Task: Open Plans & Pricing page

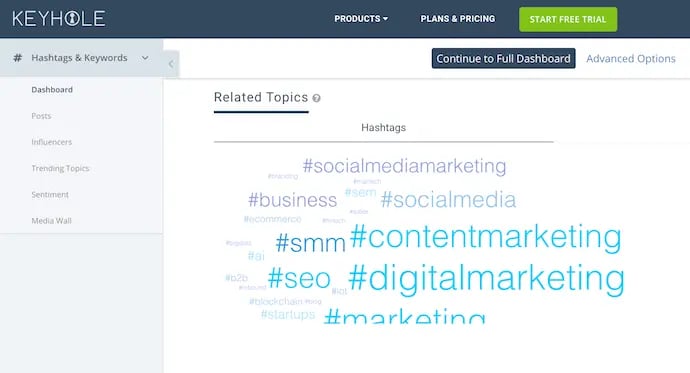Action: coord(458,19)
